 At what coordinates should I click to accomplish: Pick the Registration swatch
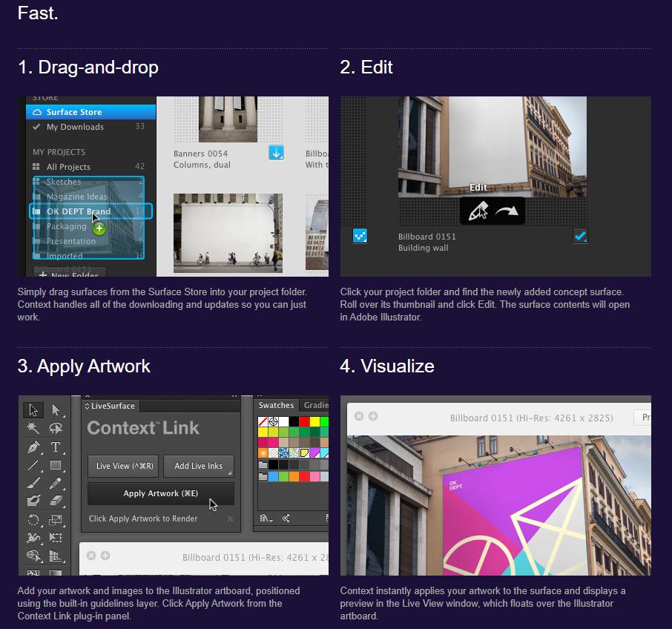(274, 421)
